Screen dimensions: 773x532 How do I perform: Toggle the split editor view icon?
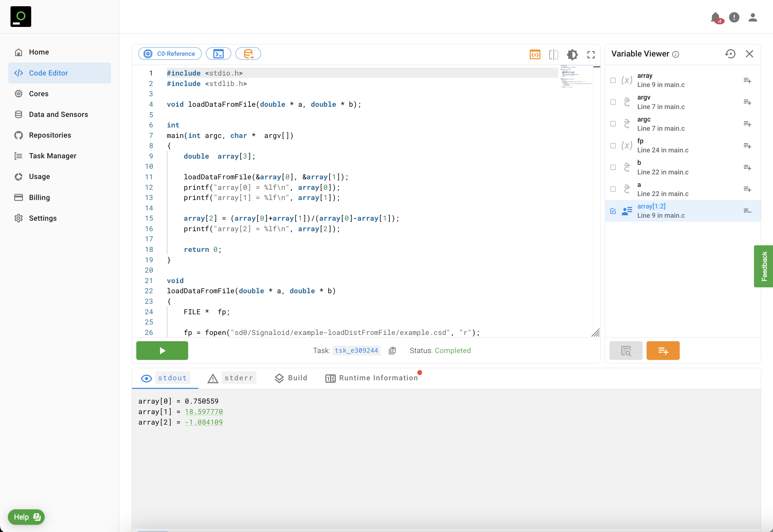553,54
